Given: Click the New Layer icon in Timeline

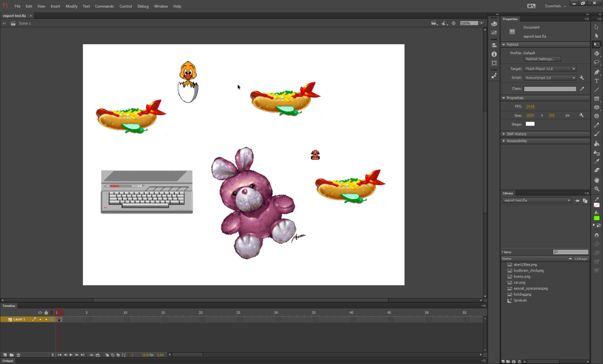Looking at the screenshot, I should (5, 355).
